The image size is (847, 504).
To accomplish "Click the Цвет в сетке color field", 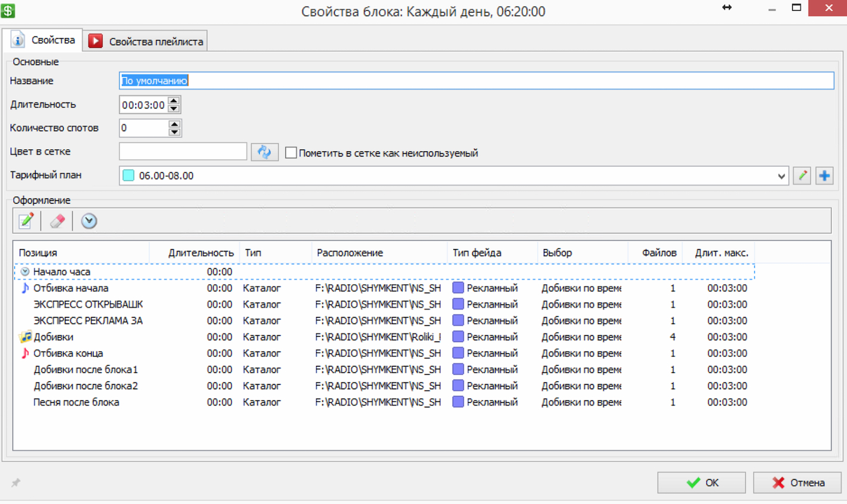I will [183, 151].
